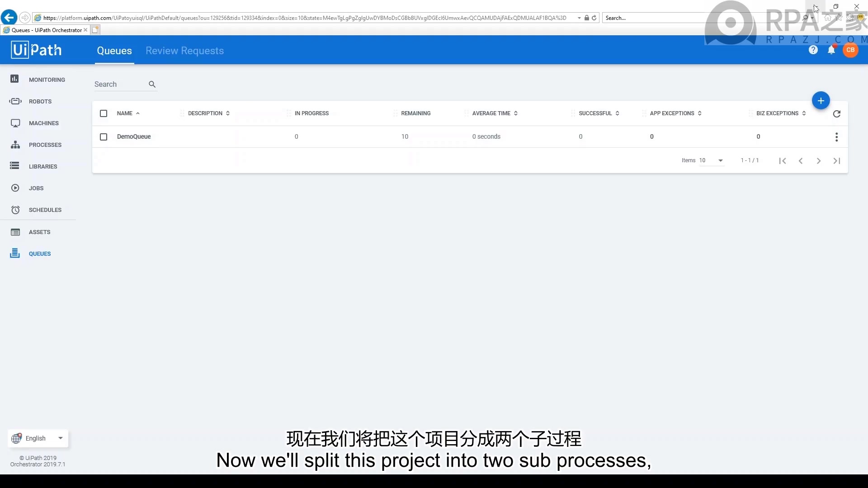Open the help question mark icon
This screenshot has height=488, width=868.
click(x=813, y=50)
